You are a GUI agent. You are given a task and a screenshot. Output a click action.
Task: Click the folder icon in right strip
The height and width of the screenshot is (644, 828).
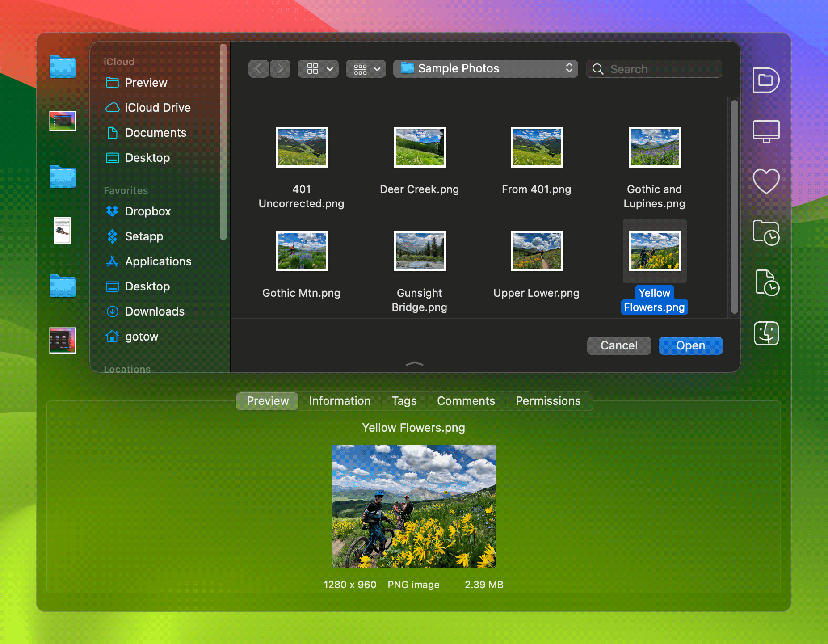[x=766, y=80]
